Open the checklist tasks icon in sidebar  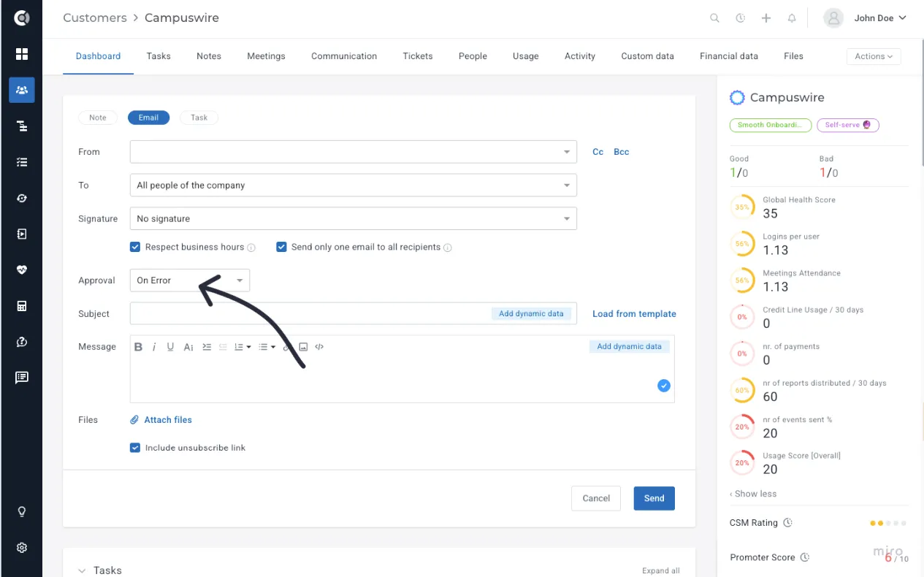coord(22,162)
